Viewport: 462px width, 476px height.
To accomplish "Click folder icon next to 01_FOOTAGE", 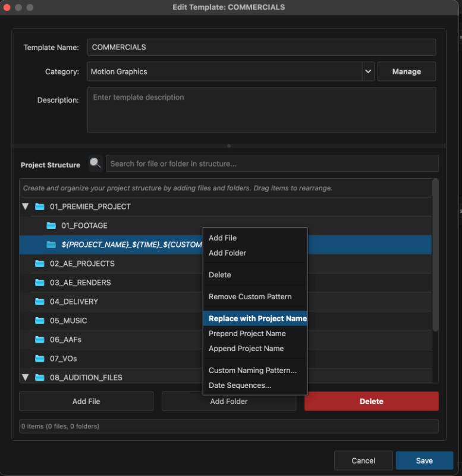I will click(x=51, y=226).
